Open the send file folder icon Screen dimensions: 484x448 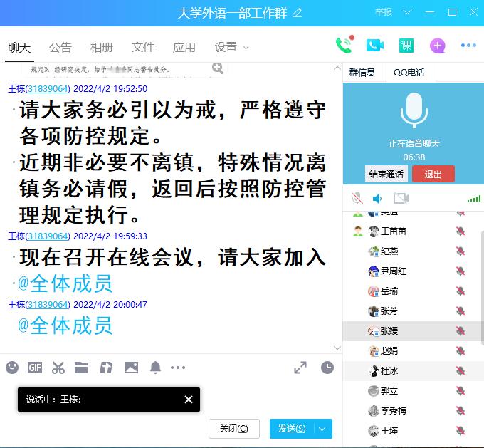tap(81, 368)
